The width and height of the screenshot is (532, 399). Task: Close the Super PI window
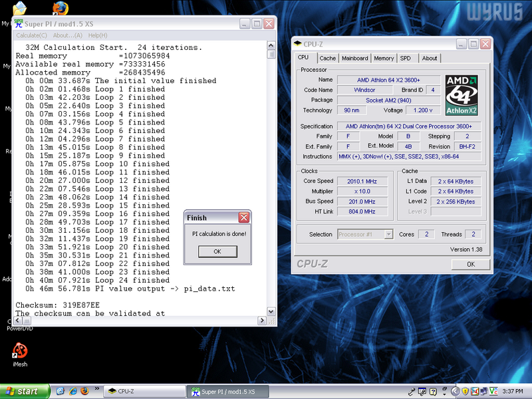[x=269, y=24]
